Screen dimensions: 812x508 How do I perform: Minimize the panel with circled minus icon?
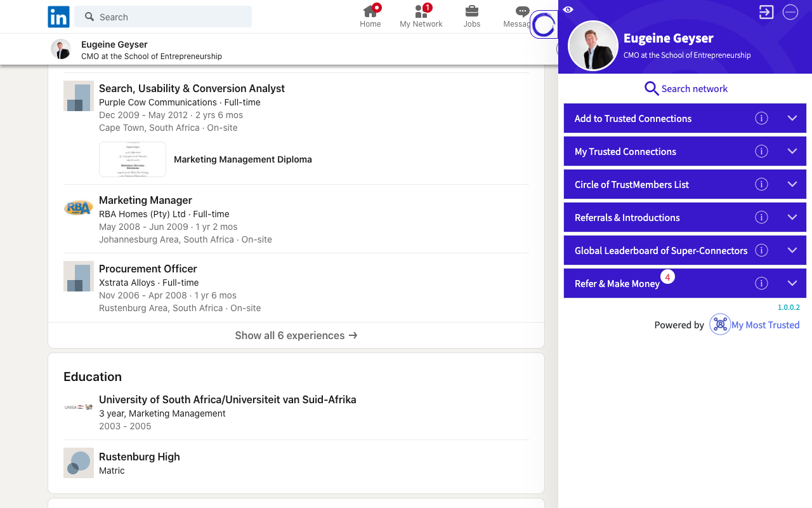coord(790,12)
